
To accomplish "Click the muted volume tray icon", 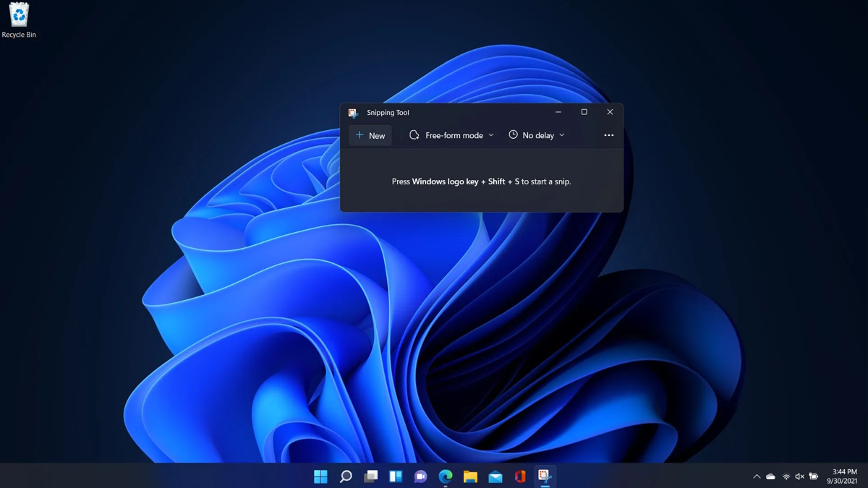I will click(799, 477).
